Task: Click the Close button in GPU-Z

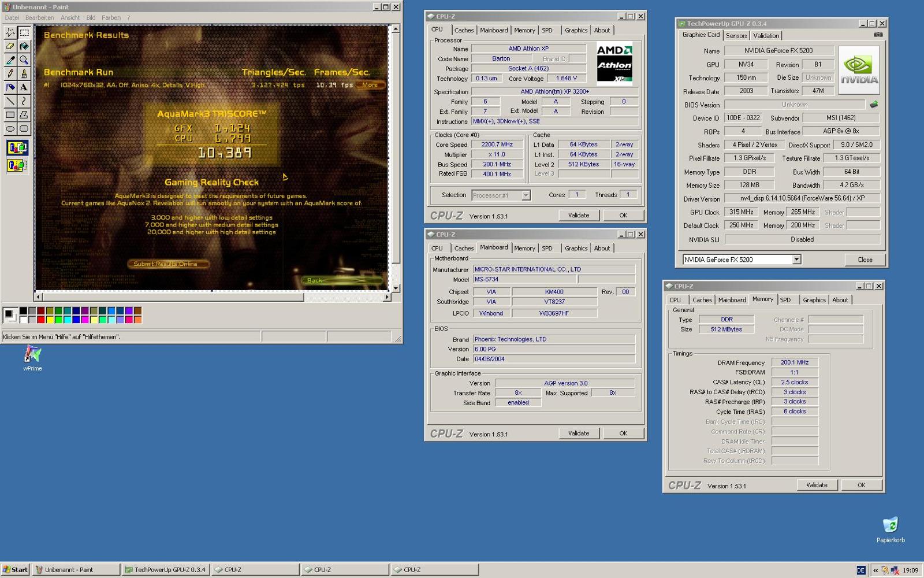Action: click(865, 260)
